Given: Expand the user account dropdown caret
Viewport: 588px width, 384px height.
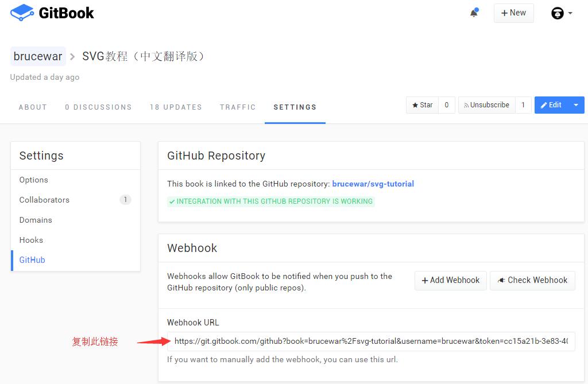Looking at the screenshot, I should click(570, 13).
